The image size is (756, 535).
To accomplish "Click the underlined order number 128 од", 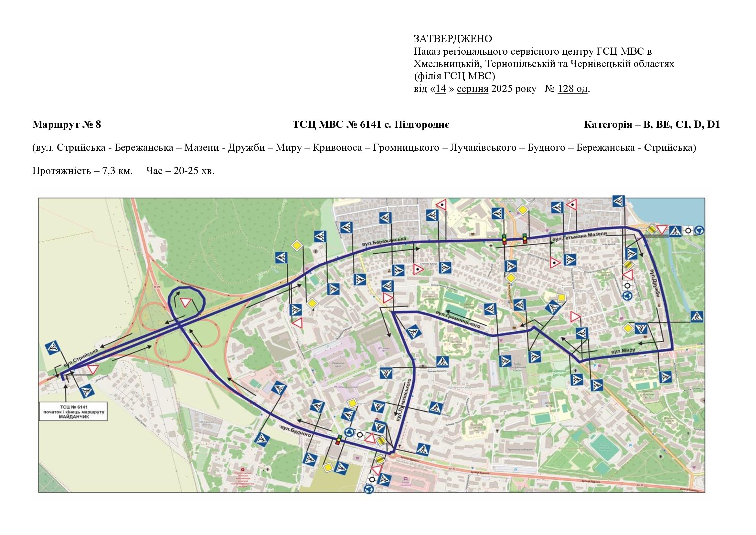I will click(x=572, y=89).
